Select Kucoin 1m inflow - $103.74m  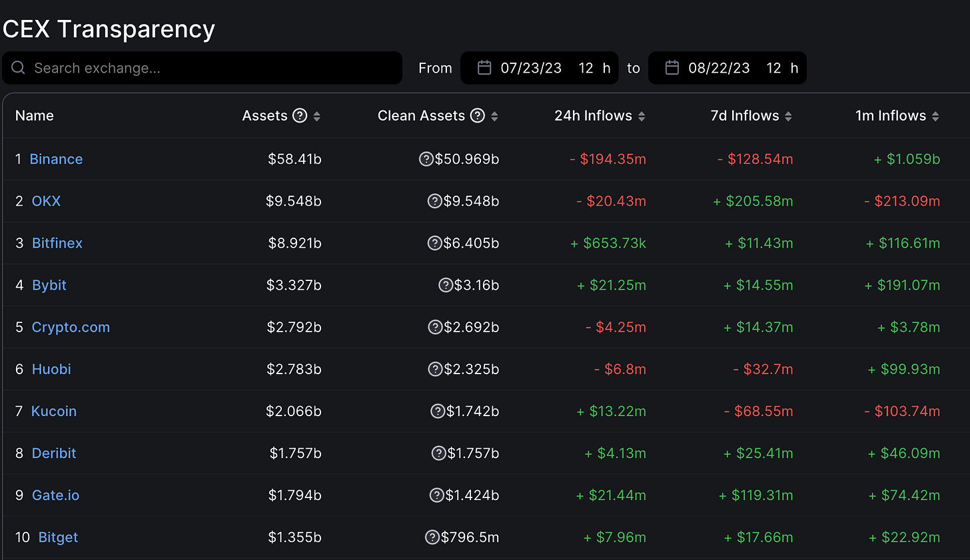tap(902, 411)
